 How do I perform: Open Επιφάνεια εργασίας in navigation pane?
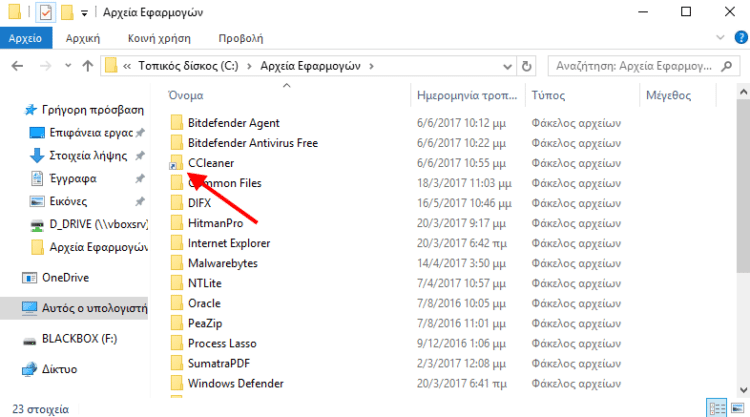[x=91, y=132]
